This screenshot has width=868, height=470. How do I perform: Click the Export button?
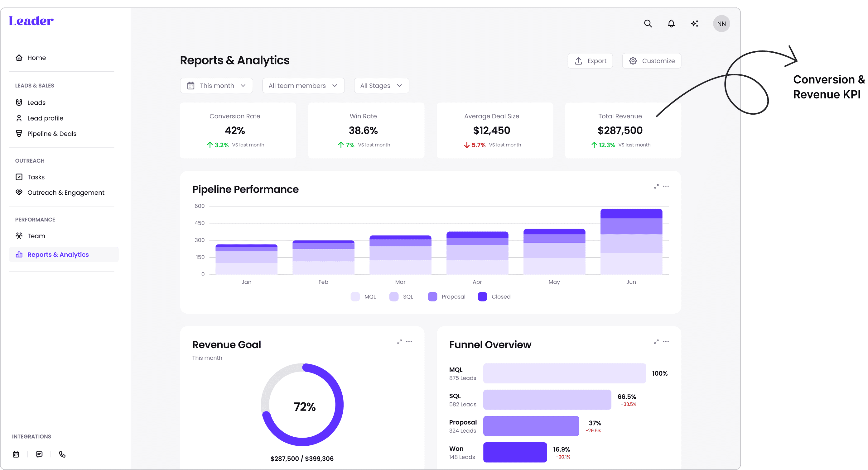coord(590,61)
